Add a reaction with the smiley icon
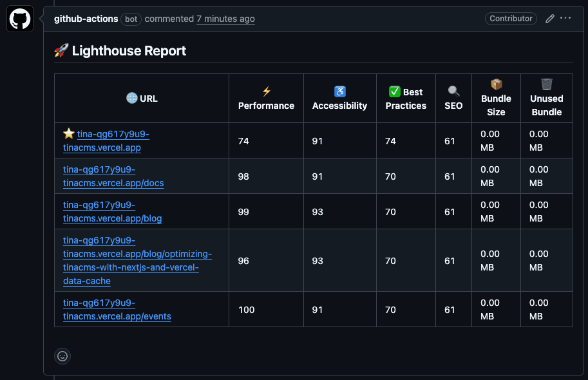 (x=62, y=356)
